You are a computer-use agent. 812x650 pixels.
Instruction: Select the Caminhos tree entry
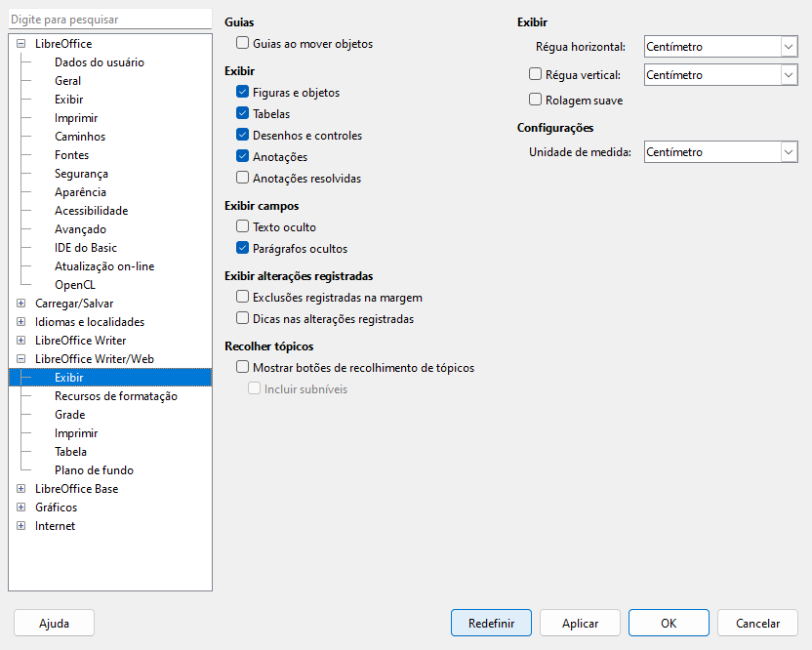(80, 137)
